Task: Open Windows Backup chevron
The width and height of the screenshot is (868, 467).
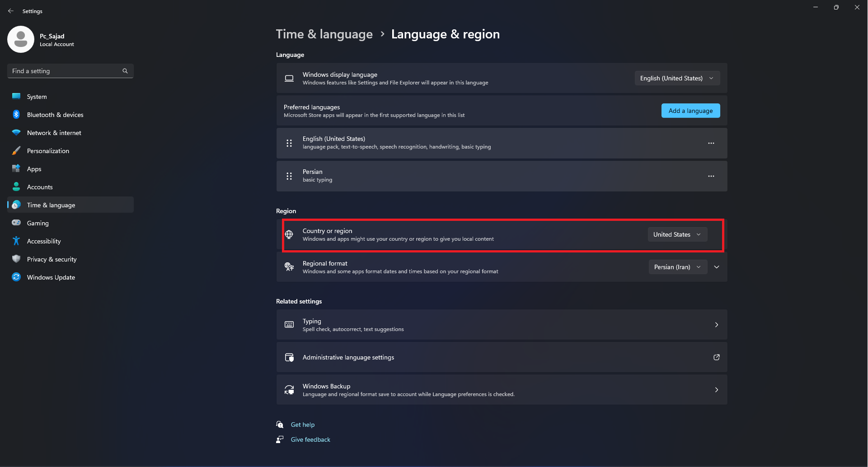Action: (x=717, y=390)
